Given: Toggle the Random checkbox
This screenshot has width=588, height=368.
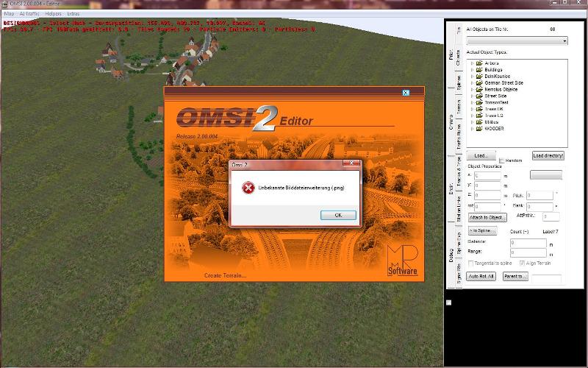Looking at the screenshot, I should pos(502,160).
